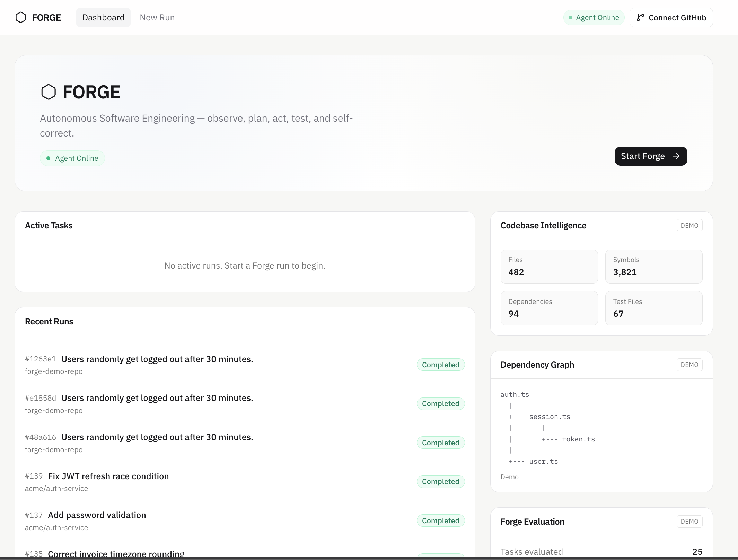This screenshot has height=560, width=738.
Task: Click the large hexagon icon in hero card
Action: pyautogui.click(x=49, y=92)
